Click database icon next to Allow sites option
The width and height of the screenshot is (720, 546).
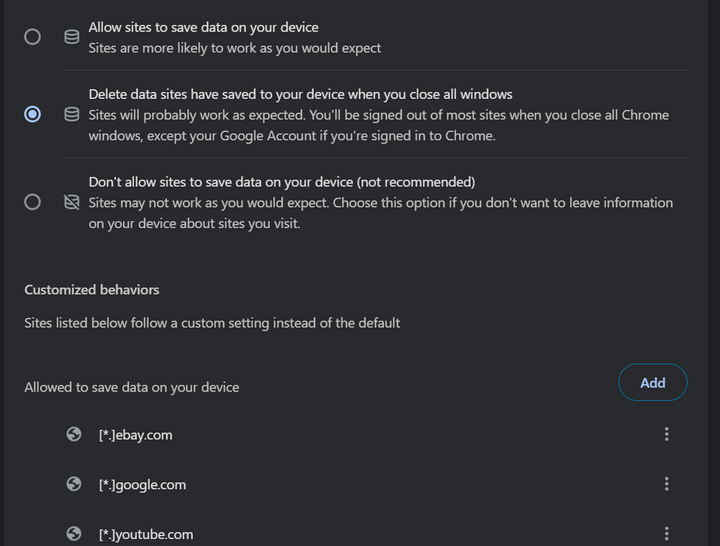[72, 37]
